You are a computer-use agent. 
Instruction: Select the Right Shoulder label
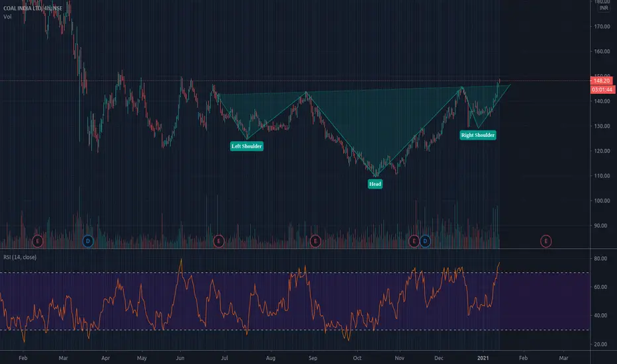tap(478, 135)
